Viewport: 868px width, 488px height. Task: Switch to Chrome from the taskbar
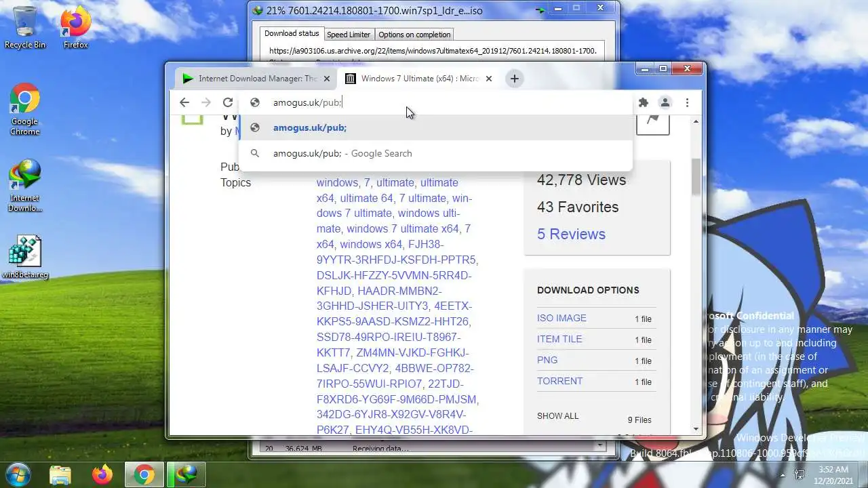click(144, 474)
